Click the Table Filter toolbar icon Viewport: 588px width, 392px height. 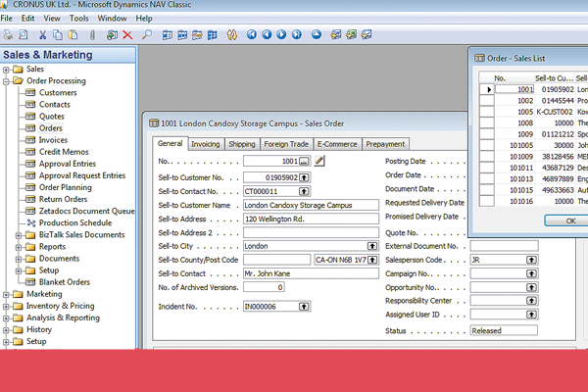182,35
